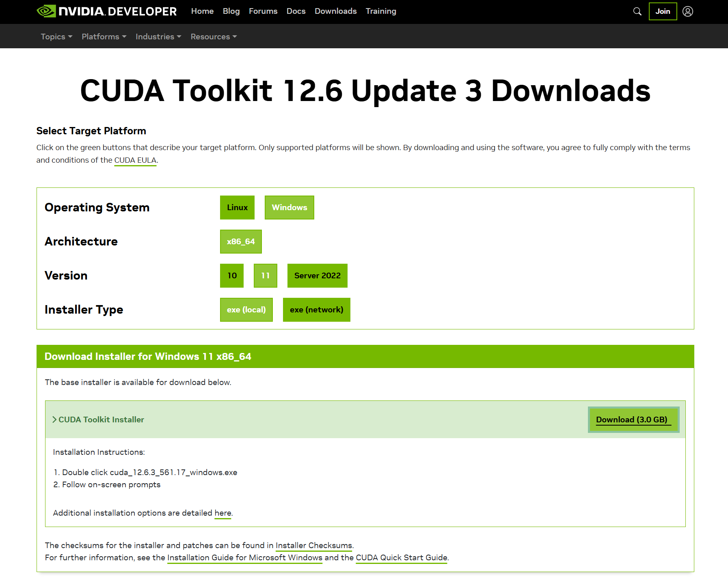Click the NVIDIA Developer logo
This screenshot has width=728, height=583.
pos(107,11)
